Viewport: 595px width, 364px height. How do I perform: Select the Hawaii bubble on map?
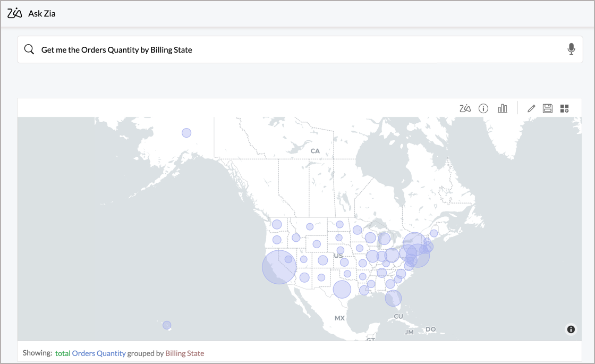coord(167,325)
